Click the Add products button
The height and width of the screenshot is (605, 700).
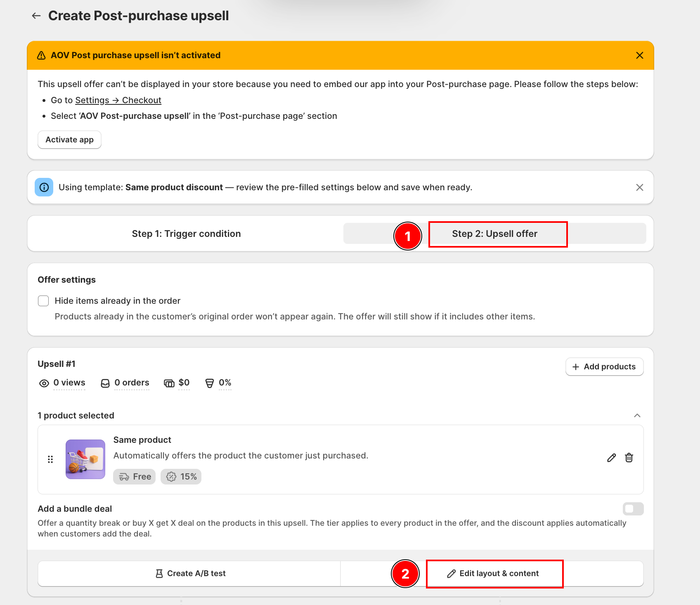(604, 367)
